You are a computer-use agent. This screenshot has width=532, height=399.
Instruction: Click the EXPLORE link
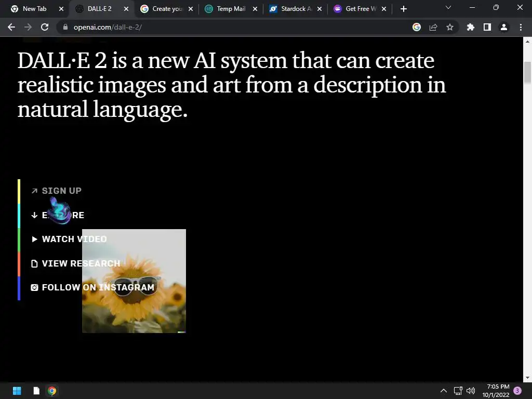(x=63, y=215)
